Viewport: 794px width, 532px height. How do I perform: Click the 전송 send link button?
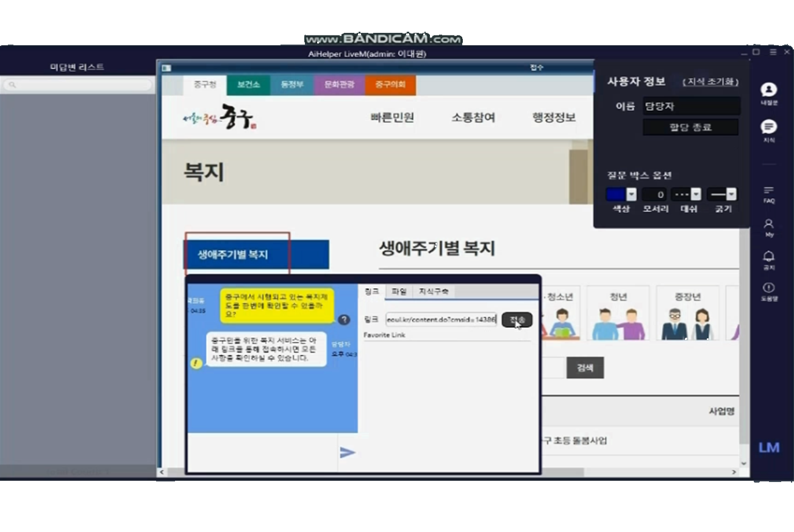[517, 320]
